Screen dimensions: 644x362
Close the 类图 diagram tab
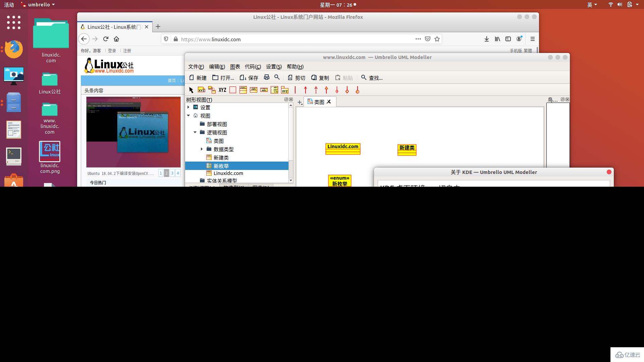point(329,102)
